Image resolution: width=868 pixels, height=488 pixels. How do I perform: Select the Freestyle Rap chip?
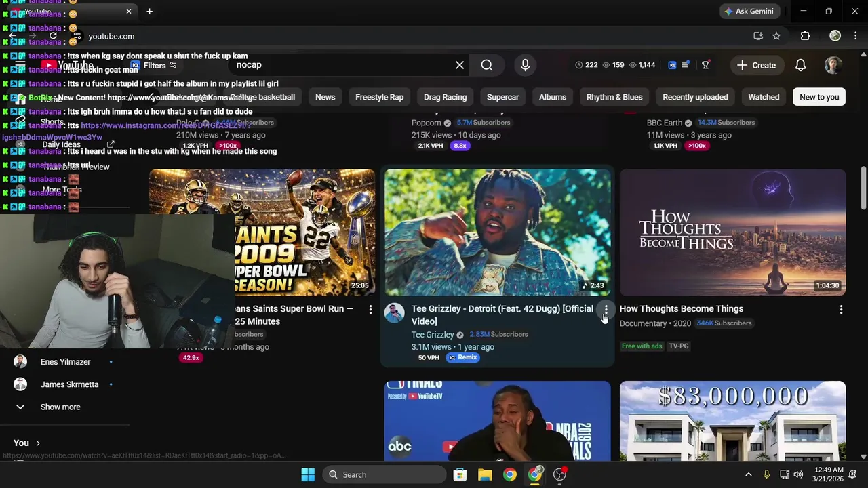[x=379, y=97]
